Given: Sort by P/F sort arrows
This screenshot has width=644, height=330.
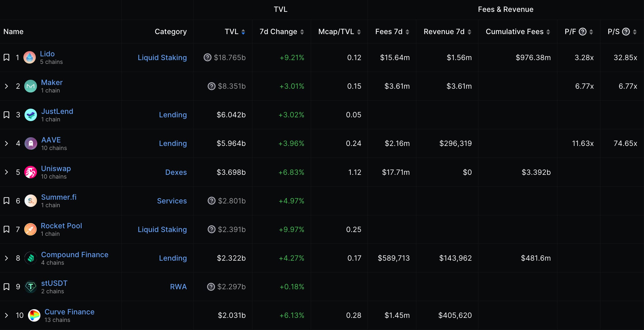Looking at the screenshot, I should [591, 32].
